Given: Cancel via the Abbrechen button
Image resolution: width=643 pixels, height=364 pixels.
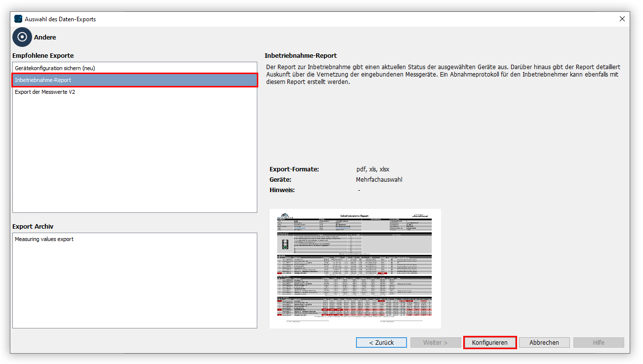Looking at the screenshot, I should click(544, 342).
